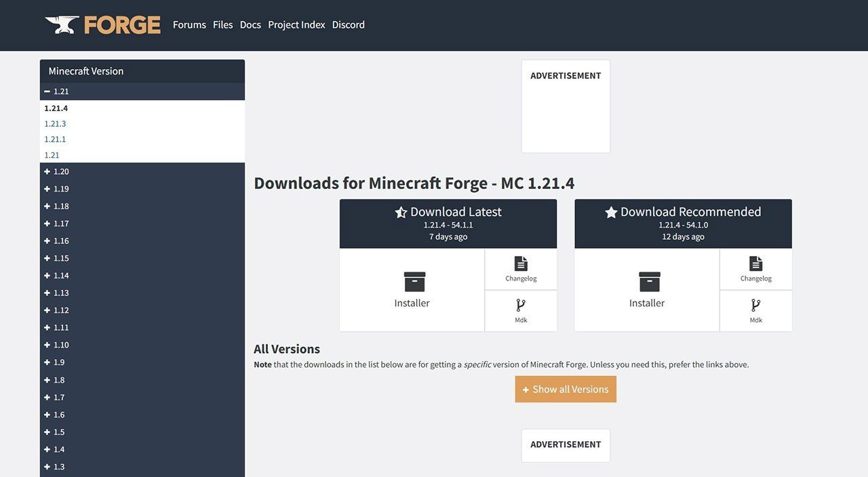Screen dimensions: 868x477
Task: Expand the 1.14 version group
Action: [142, 276]
